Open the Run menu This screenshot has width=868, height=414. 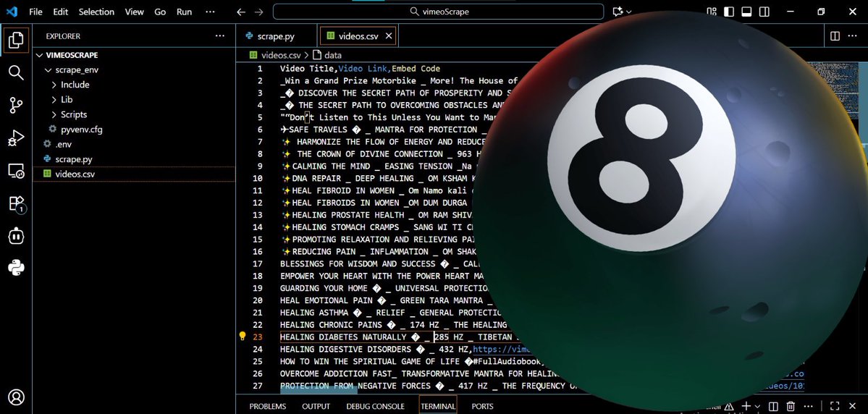(185, 12)
